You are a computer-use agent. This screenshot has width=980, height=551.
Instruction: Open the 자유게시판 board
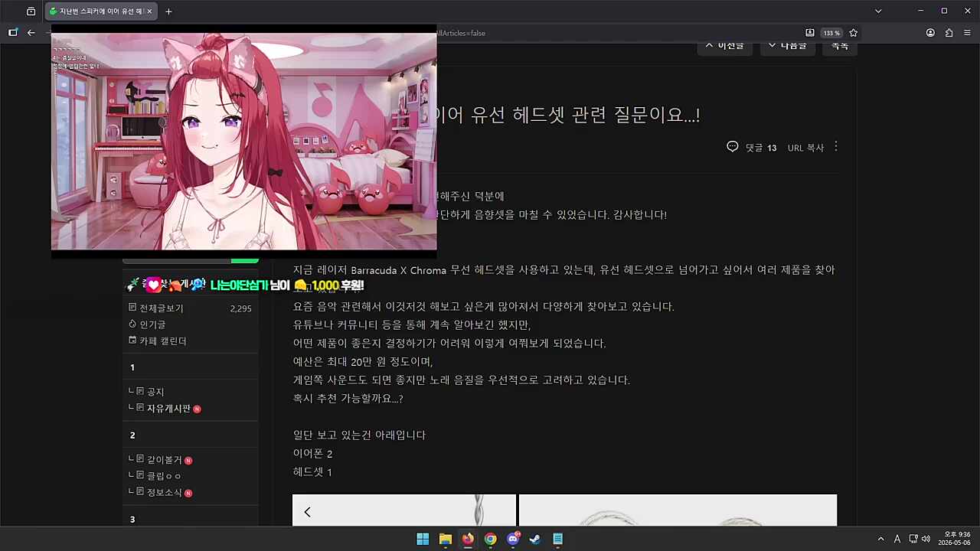tap(168, 409)
